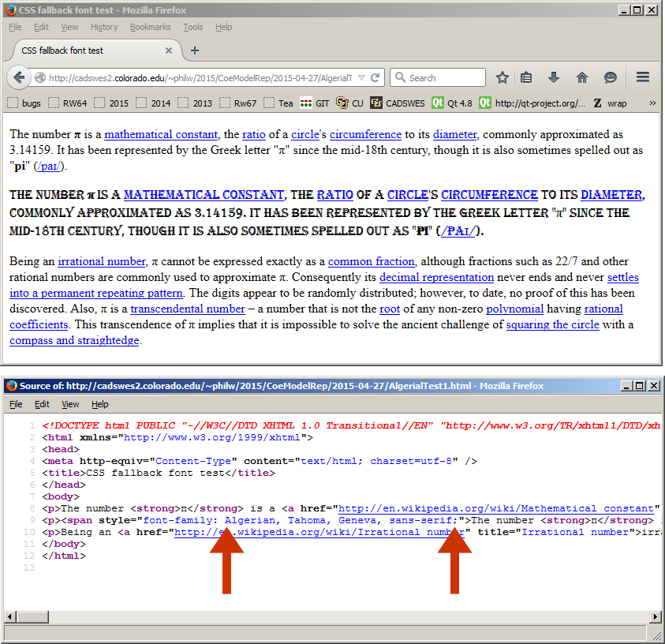Click the Irrational_number URL in source line 10

click(x=319, y=532)
